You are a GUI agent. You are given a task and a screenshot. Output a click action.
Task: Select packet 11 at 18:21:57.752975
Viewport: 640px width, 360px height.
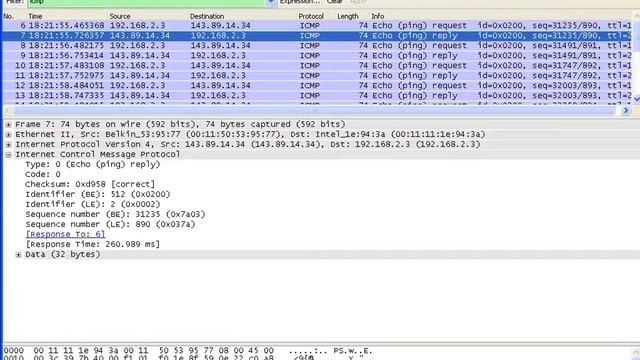click(318, 76)
